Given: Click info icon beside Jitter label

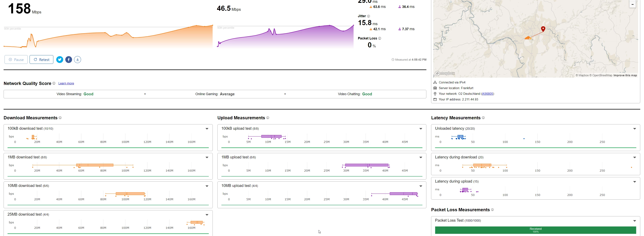Looking at the screenshot, I should 368,16.
